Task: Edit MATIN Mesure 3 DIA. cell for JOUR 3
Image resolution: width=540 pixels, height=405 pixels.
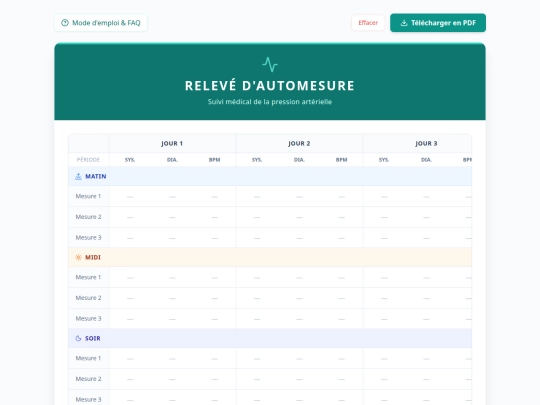Action: (426, 238)
